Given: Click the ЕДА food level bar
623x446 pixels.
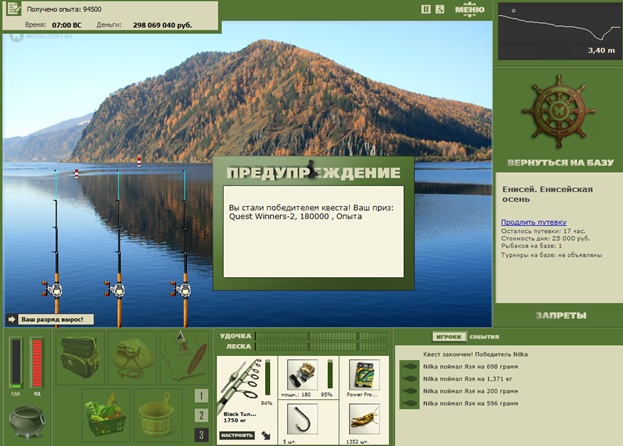Looking at the screenshot, I should point(16,363).
